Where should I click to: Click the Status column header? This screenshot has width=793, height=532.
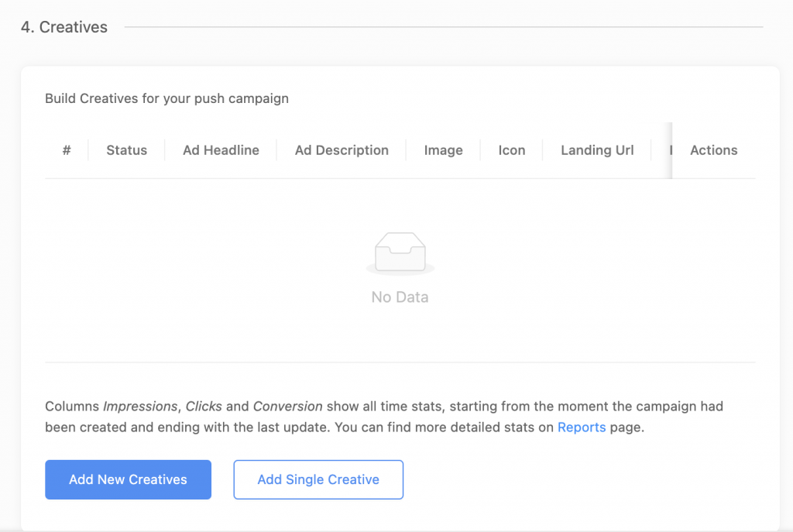(126, 150)
